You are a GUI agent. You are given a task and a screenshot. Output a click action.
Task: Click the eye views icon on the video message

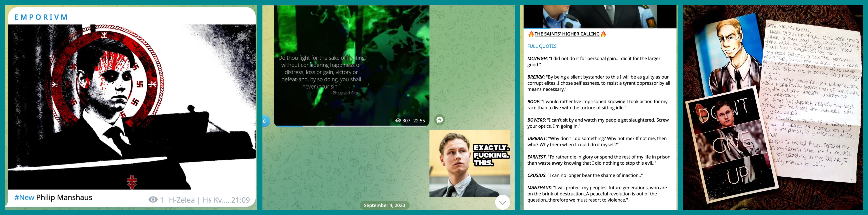pyautogui.click(x=398, y=121)
